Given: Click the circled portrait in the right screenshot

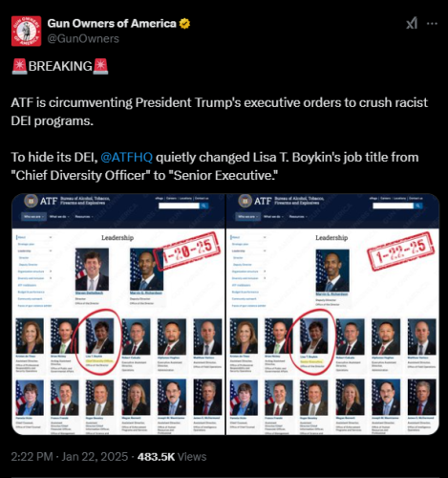Looking at the screenshot, I should tap(314, 336).
